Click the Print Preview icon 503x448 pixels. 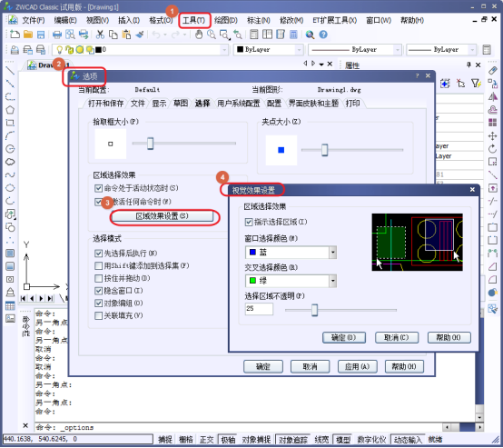pos(70,35)
